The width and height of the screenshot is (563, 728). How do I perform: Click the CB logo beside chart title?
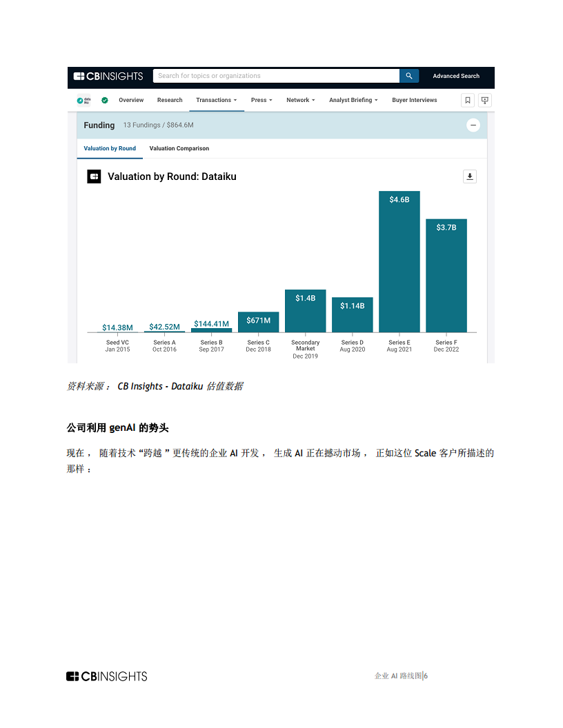pos(94,176)
